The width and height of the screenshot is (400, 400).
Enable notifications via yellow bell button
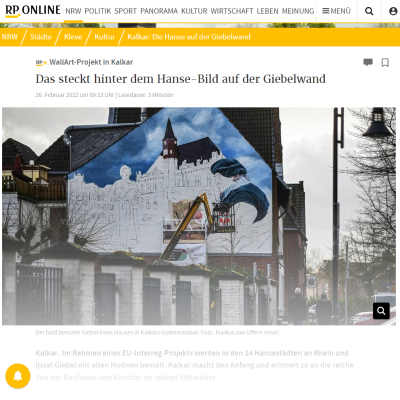(18, 376)
